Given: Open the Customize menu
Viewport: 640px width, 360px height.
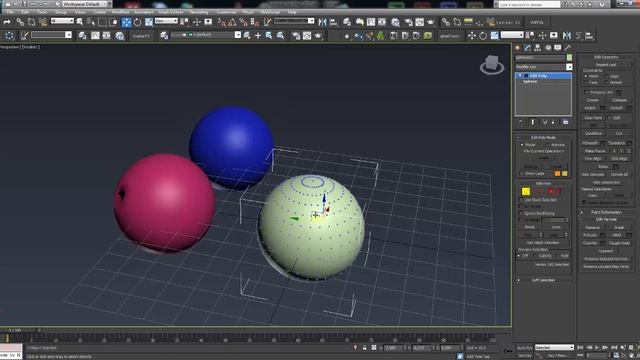Looking at the screenshot, I should [226, 12].
